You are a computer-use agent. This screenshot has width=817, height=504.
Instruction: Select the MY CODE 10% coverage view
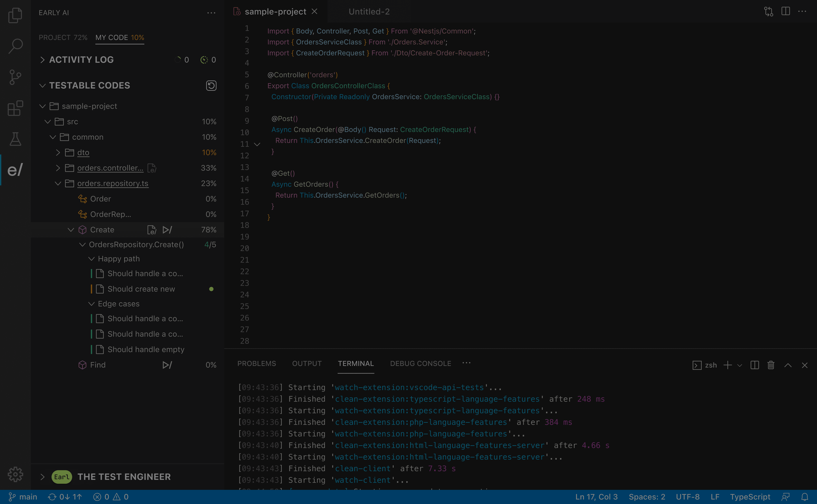pyautogui.click(x=120, y=38)
